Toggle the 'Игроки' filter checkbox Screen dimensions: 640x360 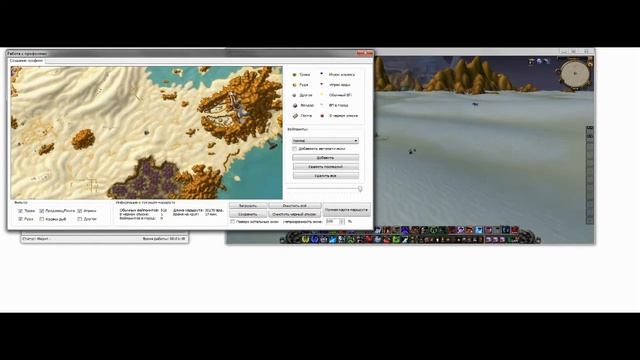click(80, 211)
